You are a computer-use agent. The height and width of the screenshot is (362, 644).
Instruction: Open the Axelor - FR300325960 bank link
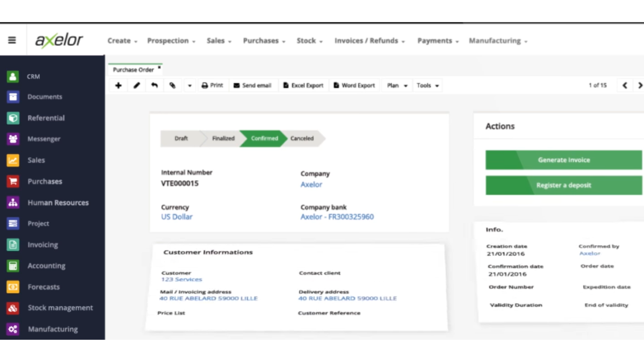coord(337,217)
